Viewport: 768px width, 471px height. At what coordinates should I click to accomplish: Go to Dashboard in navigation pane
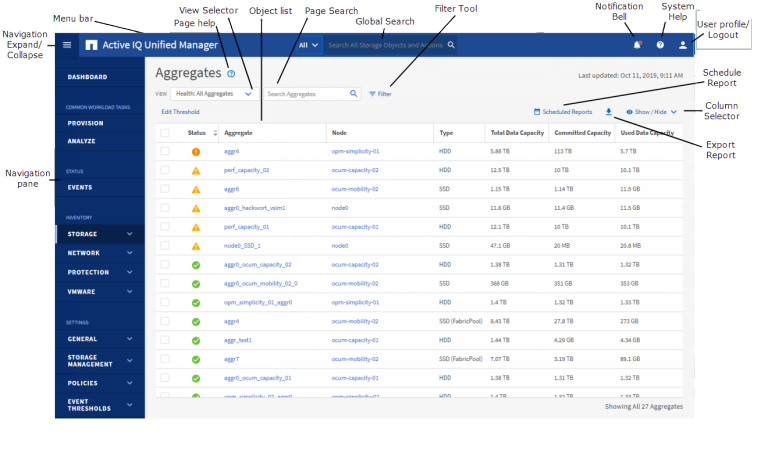point(87,77)
